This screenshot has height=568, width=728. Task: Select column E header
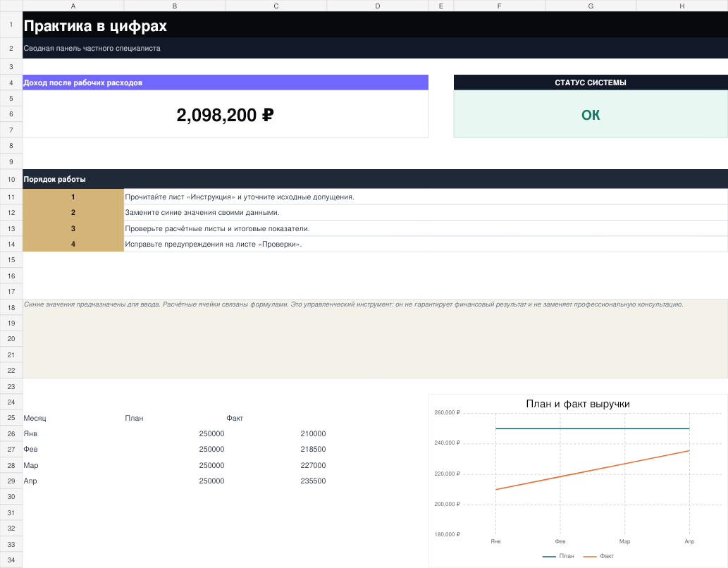tap(441, 6)
